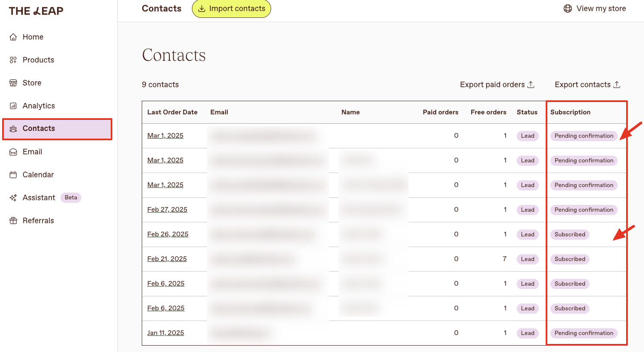Click Pending confirmation in Jan 11, 2025 row
Viewport: 644px width, 352px height.
tap(584, 333)
